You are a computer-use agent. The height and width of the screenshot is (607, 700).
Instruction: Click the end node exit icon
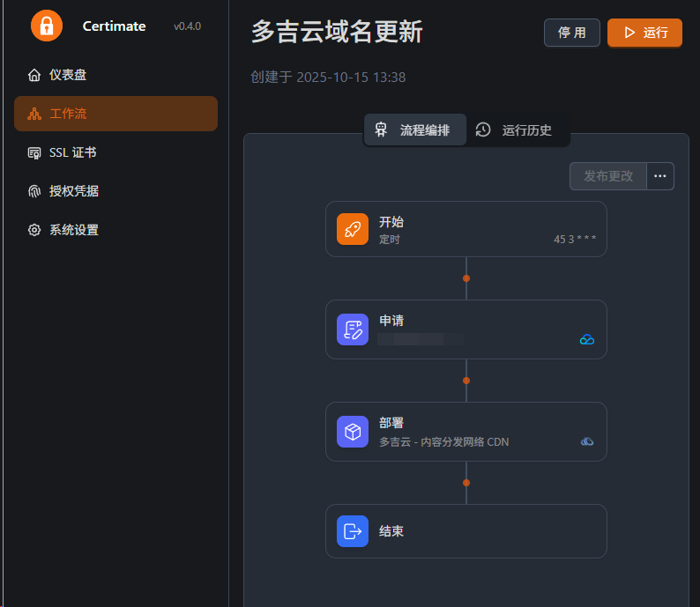tap(353, 531)
